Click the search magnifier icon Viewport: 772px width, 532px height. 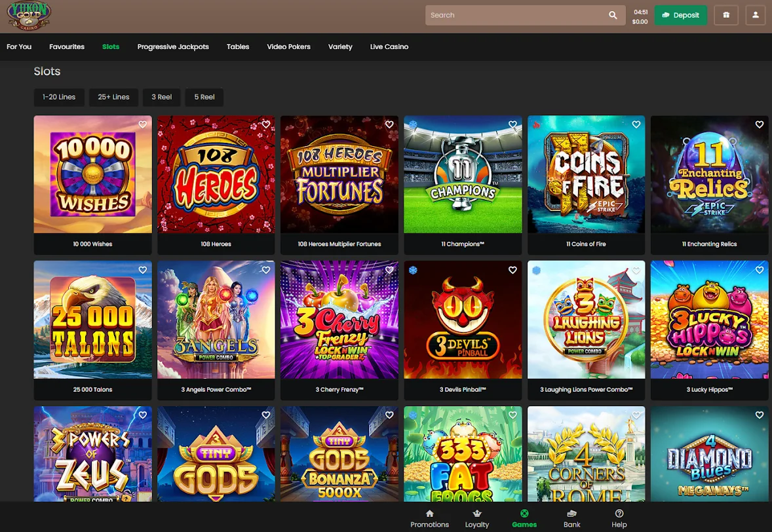coord(613,15)
